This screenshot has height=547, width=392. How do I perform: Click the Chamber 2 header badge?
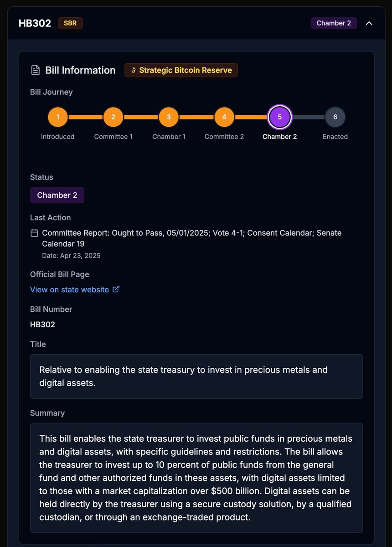[x=334, y=23]
